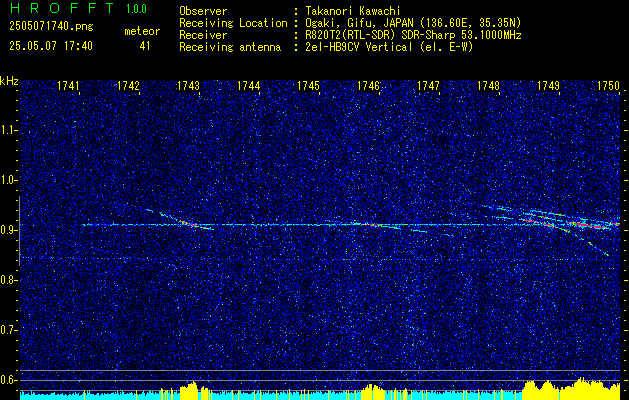
Task: Click the 1742 time marker
Action: pos(128,86)
